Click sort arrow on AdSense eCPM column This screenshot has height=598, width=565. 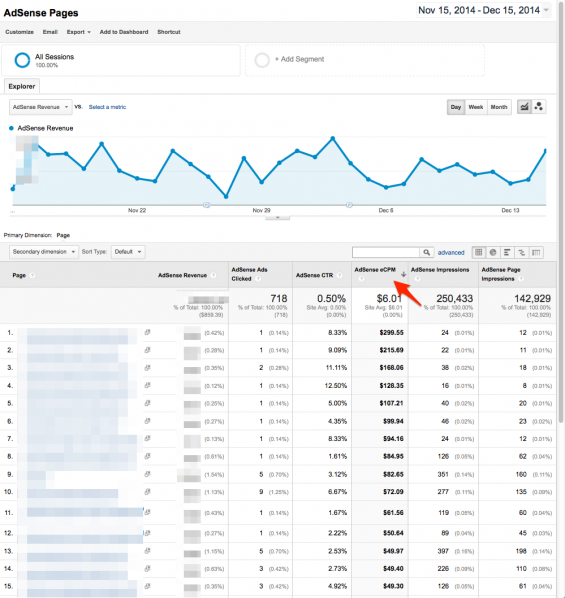[x=403, y=274]
